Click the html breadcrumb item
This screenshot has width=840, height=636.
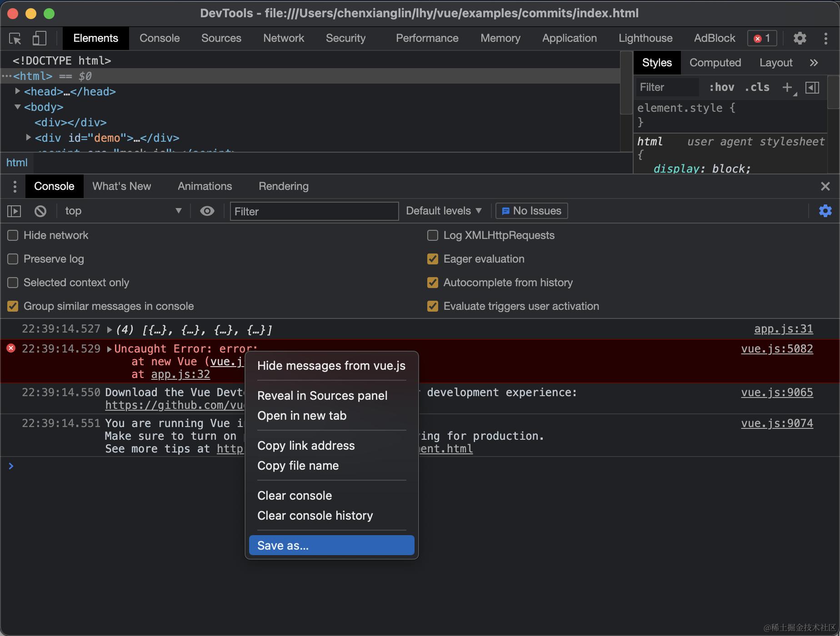tap(17, 163)
